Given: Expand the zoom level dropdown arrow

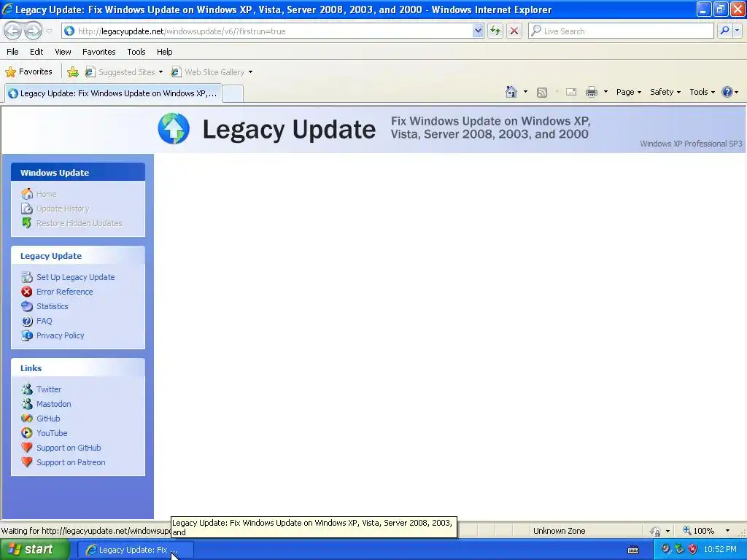Looking at the screenshot, I should point(727,531).
